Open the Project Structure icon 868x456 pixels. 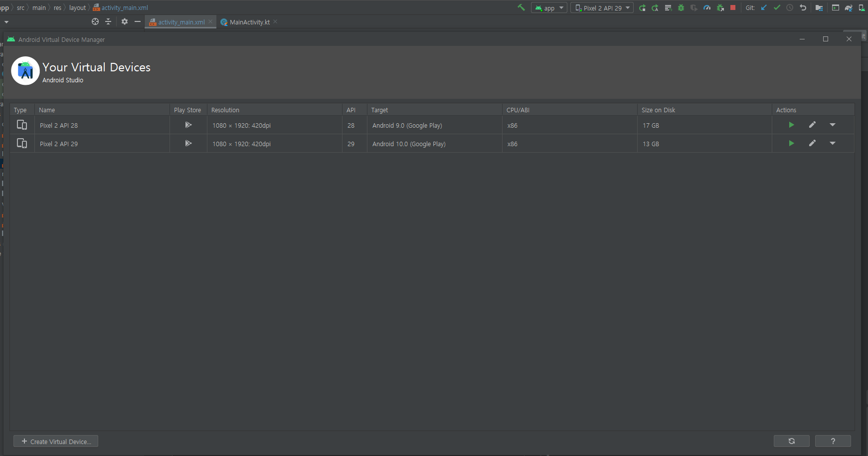point(819,7)
